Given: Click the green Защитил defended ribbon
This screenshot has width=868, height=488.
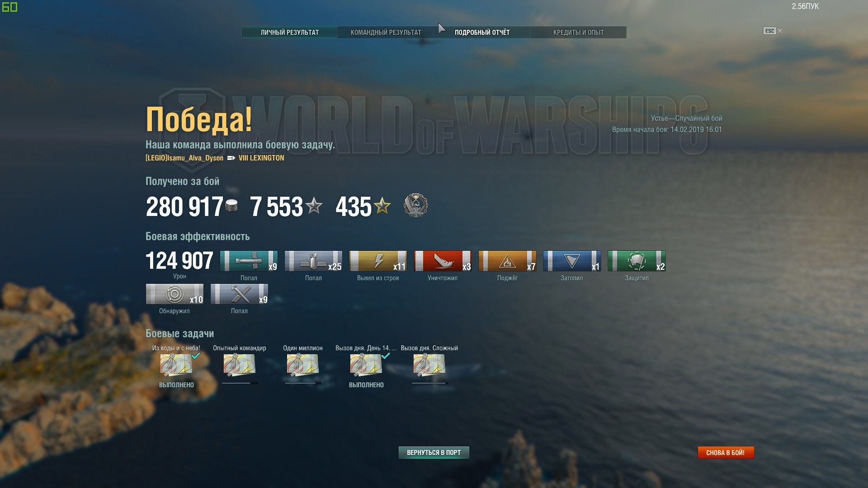Looking at the screenshot, I should tap(637, 261).
